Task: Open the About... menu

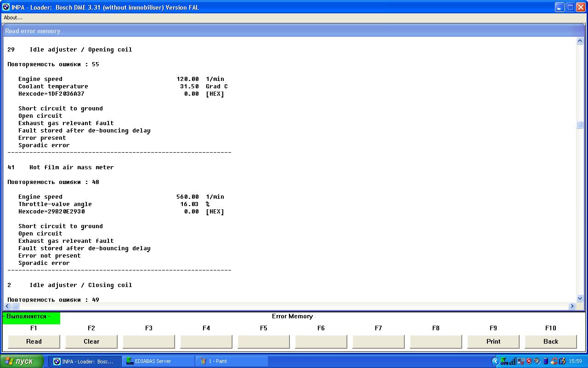Action: (13, 17)
